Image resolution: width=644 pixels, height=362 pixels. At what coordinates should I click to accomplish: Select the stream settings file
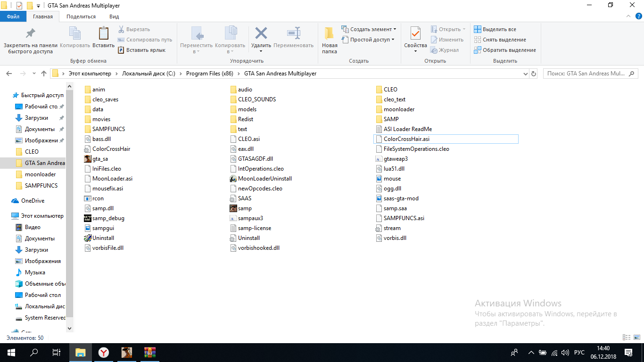pyautogui.click(x=388, y=228)
